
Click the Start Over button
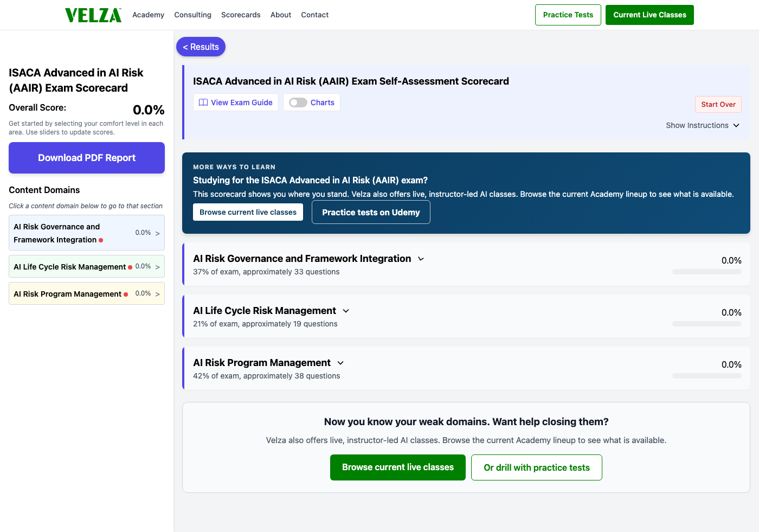click(x=718, y=105)
